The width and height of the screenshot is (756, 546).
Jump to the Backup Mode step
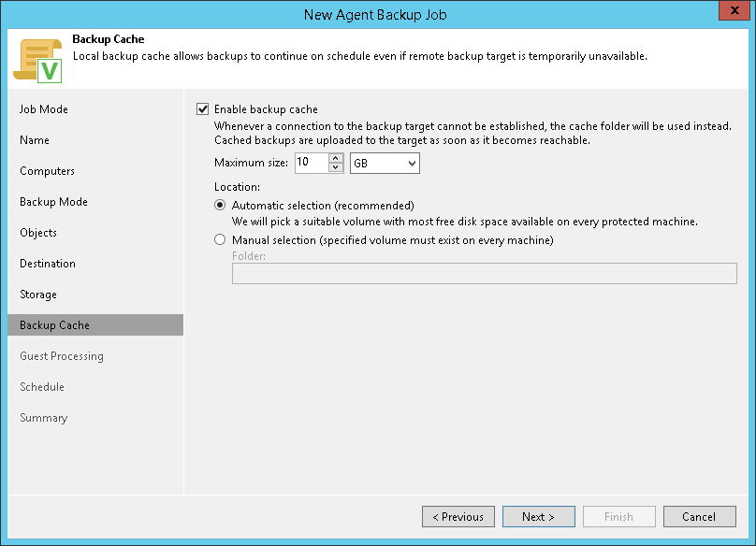click(53, 202)
